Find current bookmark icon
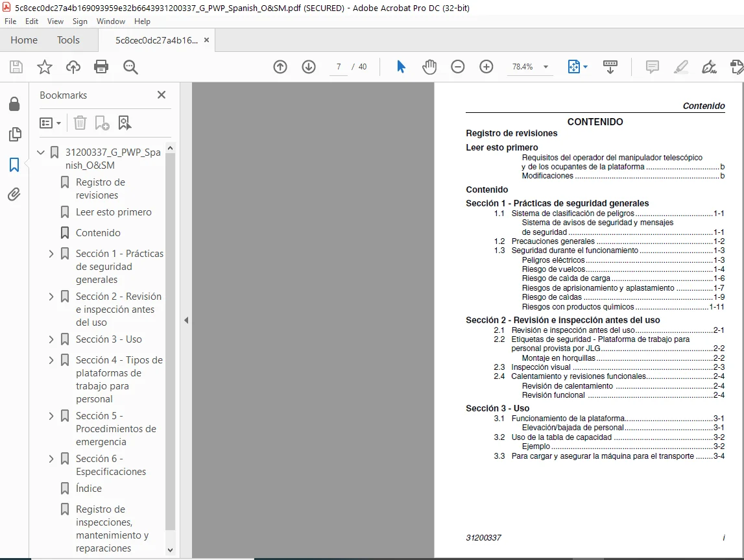 pos(125,123)
